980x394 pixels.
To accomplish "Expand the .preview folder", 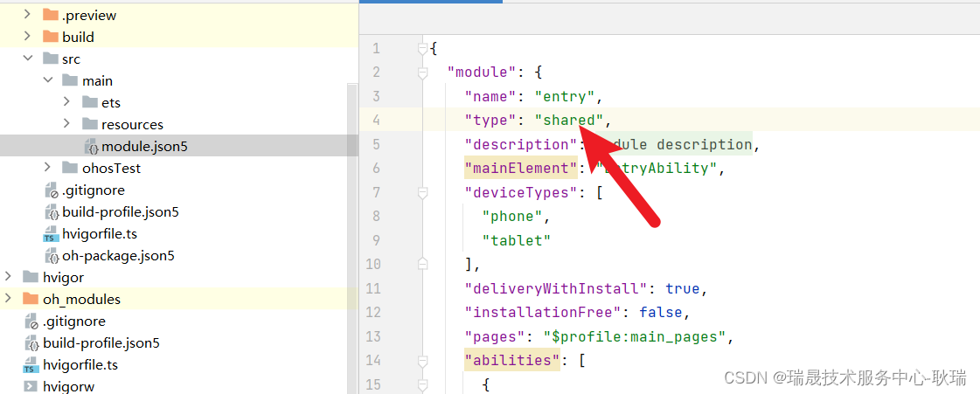I will (27, 14).
